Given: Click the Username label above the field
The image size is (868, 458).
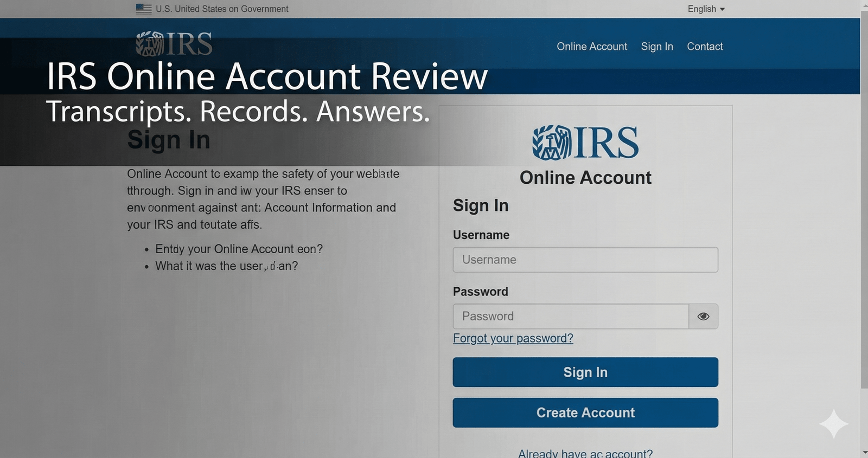Looking at the screenshot, I should pos(481,235).
